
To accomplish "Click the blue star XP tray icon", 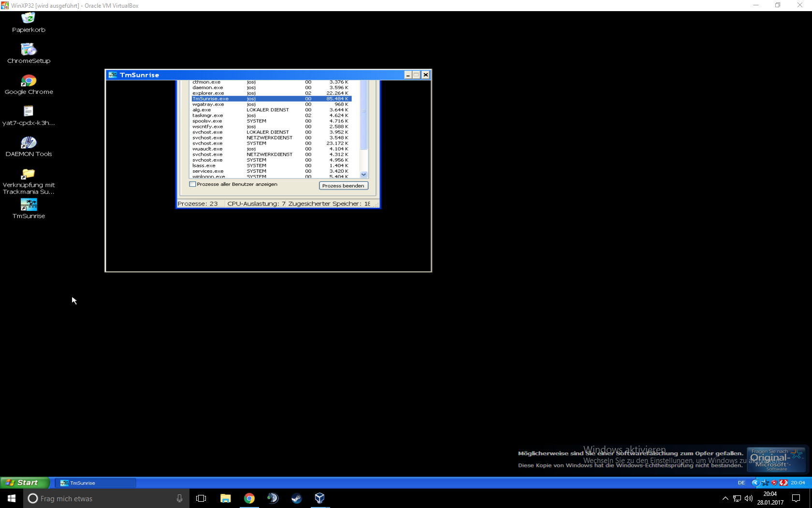I will pyautogui.click(x=765, y=483).
